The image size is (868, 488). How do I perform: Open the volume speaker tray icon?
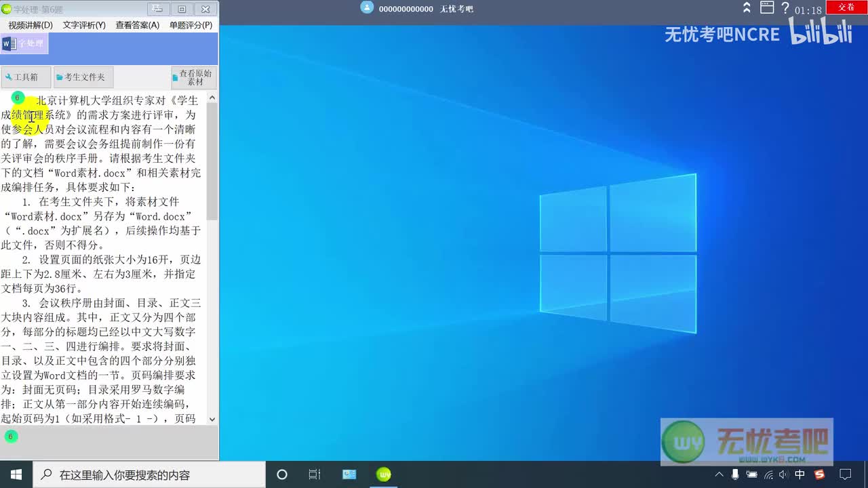[784, 474]
